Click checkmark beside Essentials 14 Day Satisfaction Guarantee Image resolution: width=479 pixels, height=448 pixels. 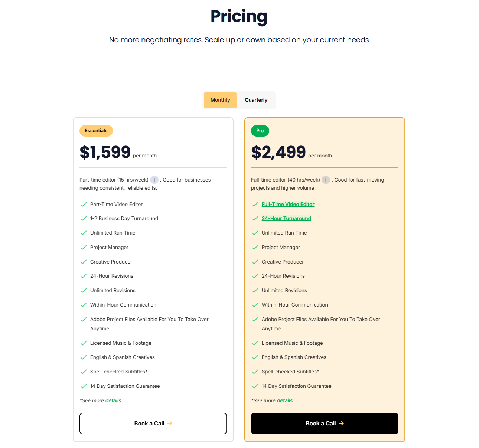(84, 386)
